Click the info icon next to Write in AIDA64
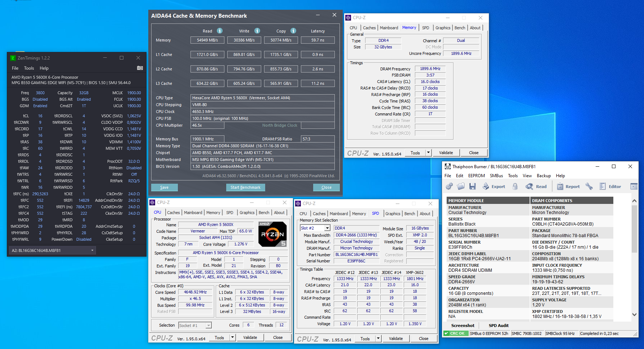 coord(257,31)
